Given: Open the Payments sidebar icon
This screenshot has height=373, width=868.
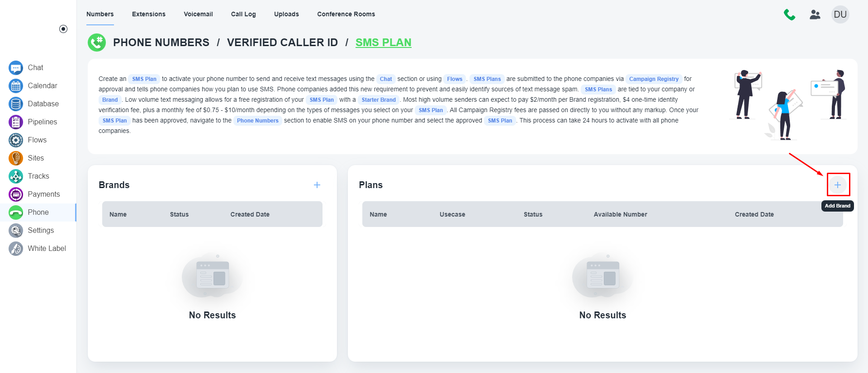Looking at the screenshot, I should tap(16, 194).
